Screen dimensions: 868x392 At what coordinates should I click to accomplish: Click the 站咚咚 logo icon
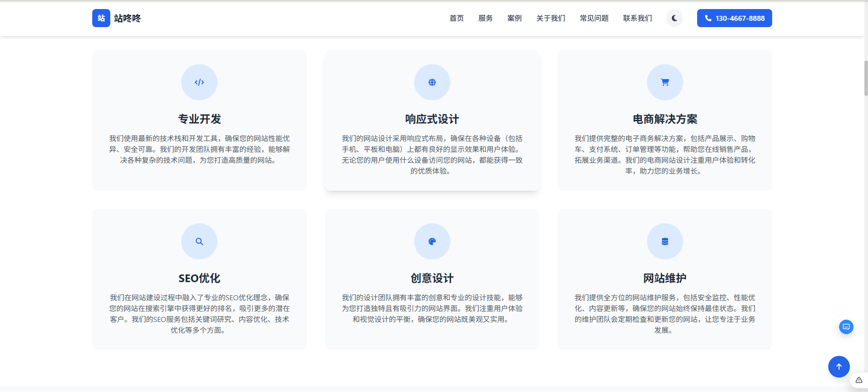coord(101,18)
